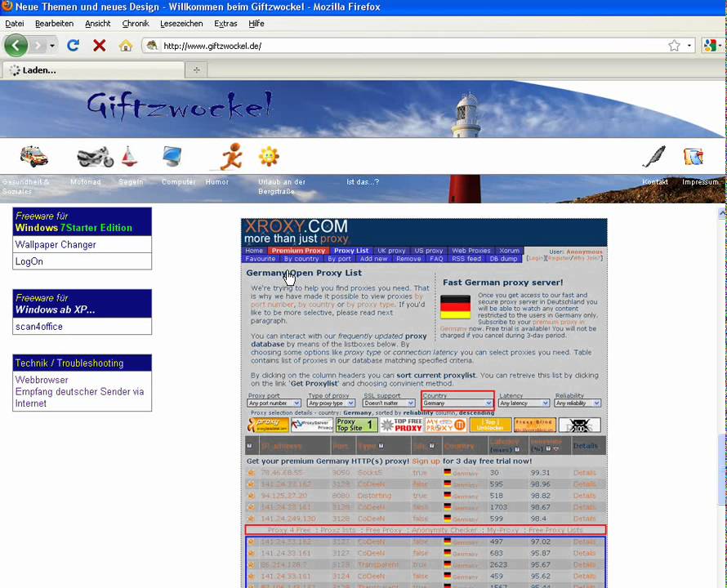This screenshot has height=588, width=727.
Task: Open the Ansicht menu
Action: pos(98,24)
